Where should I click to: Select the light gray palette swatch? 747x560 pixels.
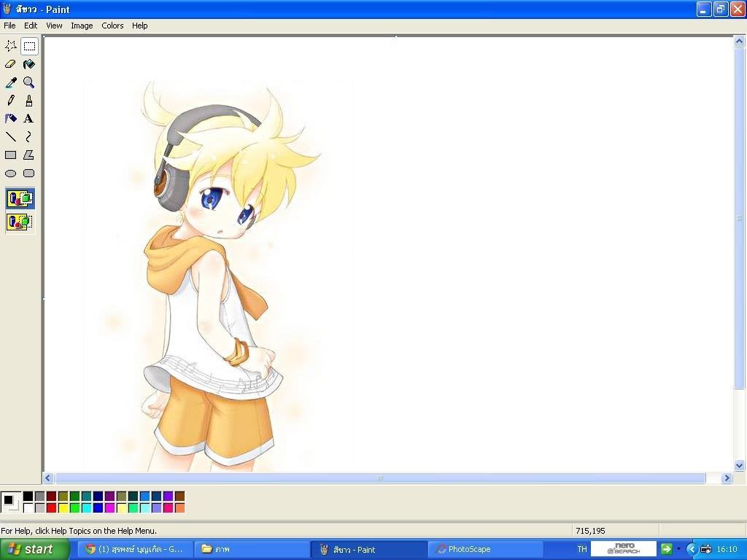[40, 508]
